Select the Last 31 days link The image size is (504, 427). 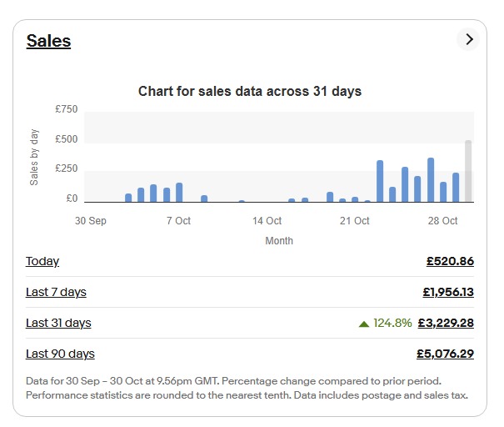(x=58, y=323)
